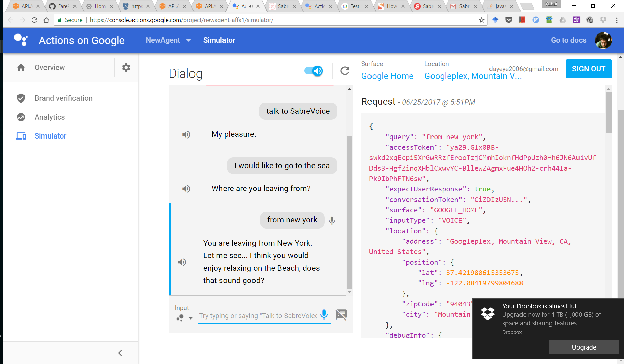Screen dimensions: 624x364
Task: Open a new browser tab
Action: tap(527, 6)
